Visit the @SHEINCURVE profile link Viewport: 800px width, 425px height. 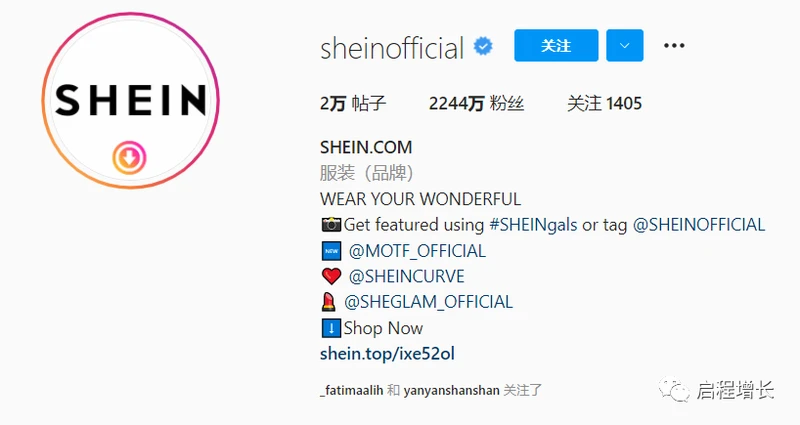pos(407,277)
